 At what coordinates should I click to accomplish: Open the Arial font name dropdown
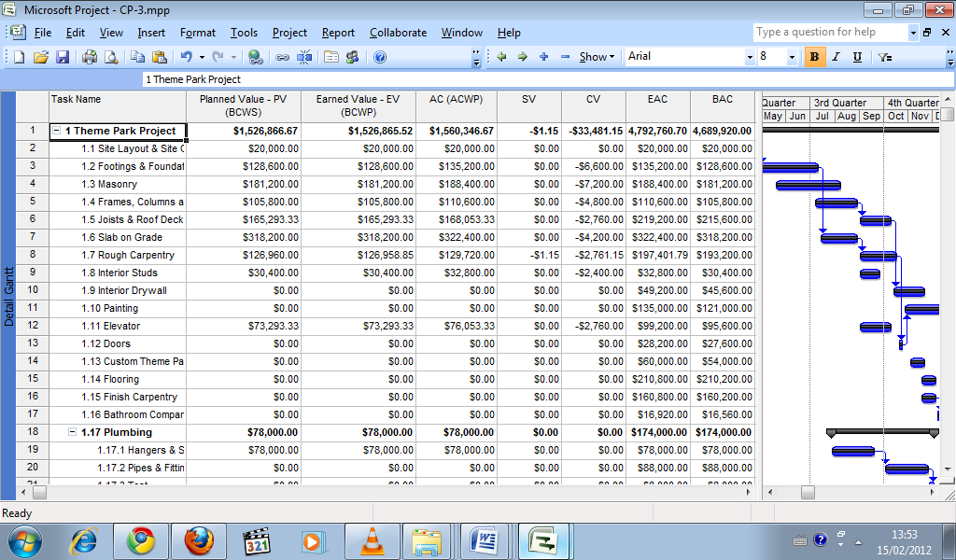tap(749, 57)
